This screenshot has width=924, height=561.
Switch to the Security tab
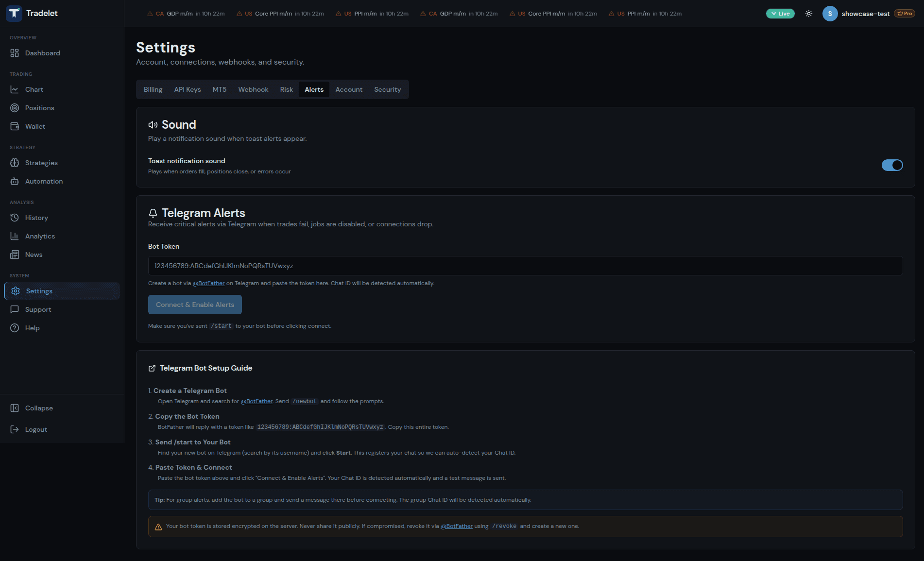[x=387, y=89]
